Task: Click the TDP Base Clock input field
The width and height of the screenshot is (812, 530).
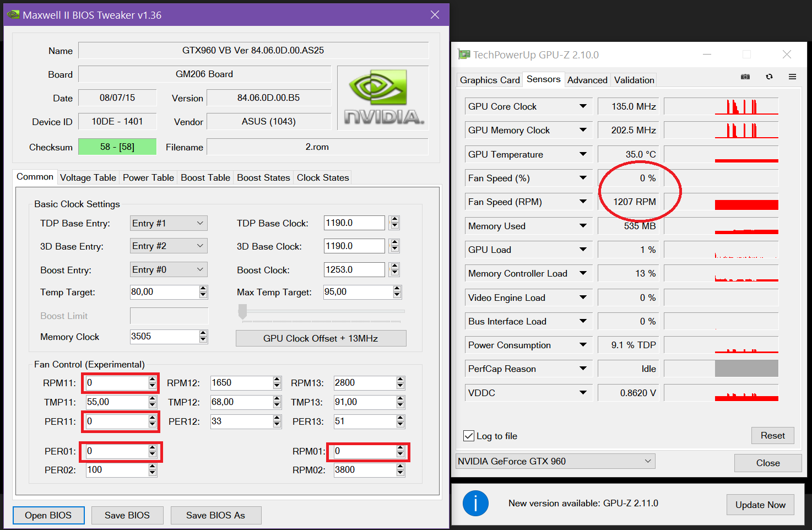Action: [x=354, y=223]
